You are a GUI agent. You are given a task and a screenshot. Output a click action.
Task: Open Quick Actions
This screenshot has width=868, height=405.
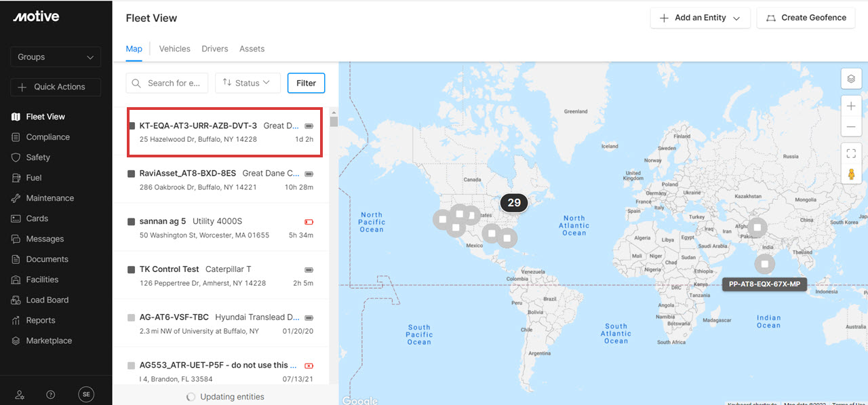(x=56, y=87)
